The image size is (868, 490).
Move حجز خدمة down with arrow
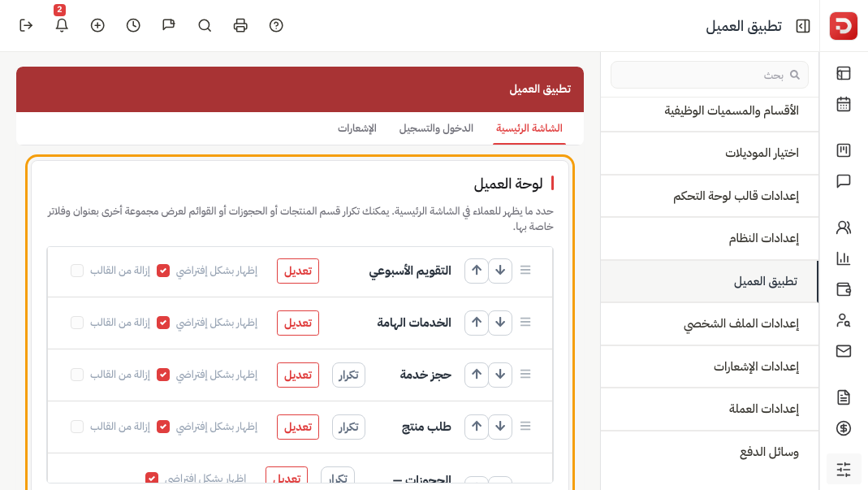tap(500, 375)
